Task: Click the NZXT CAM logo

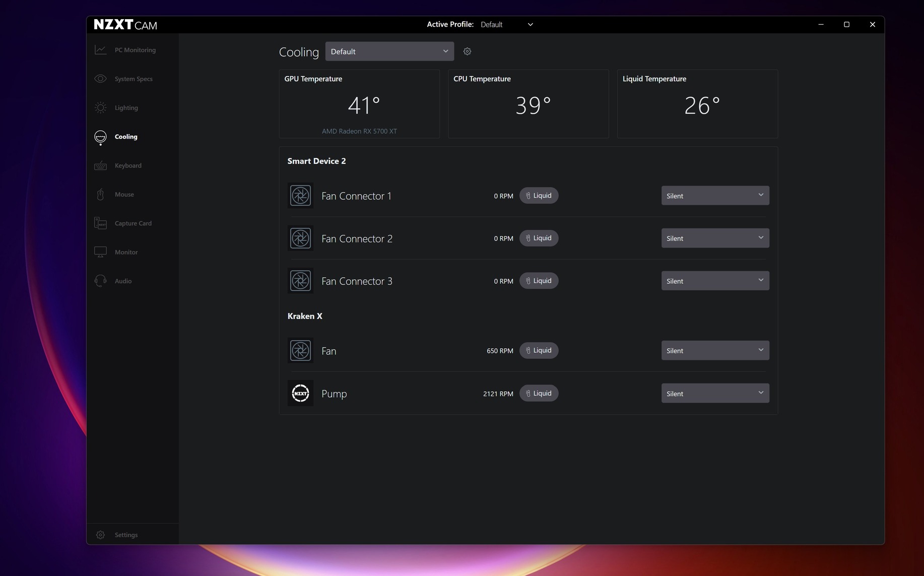Action: [x=125, y=25]
